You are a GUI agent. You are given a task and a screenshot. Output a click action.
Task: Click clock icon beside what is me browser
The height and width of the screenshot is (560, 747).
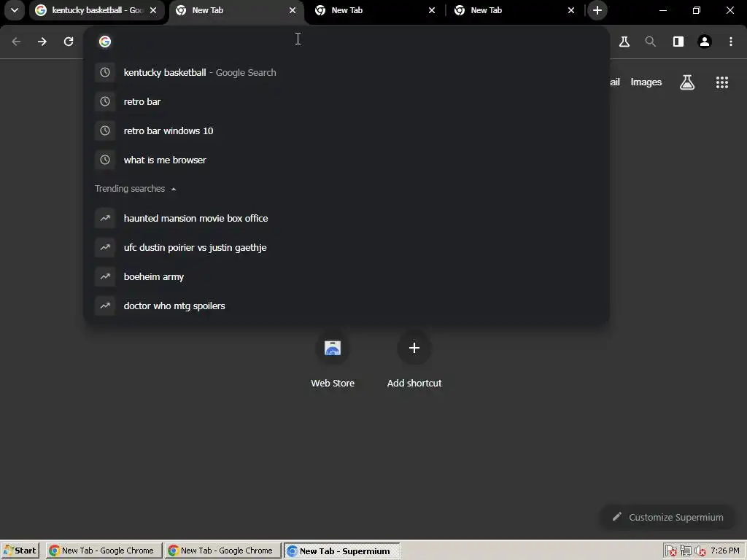[x=105, y=160]
